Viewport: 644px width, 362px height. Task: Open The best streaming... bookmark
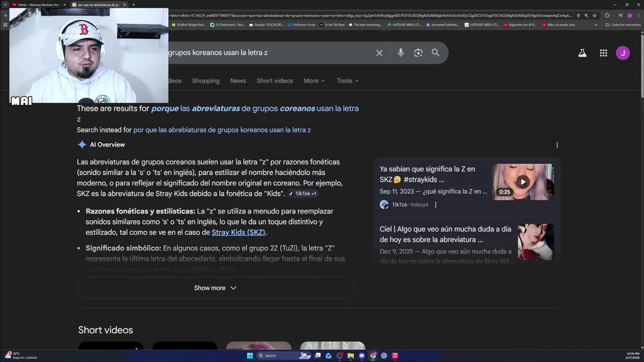365,25
